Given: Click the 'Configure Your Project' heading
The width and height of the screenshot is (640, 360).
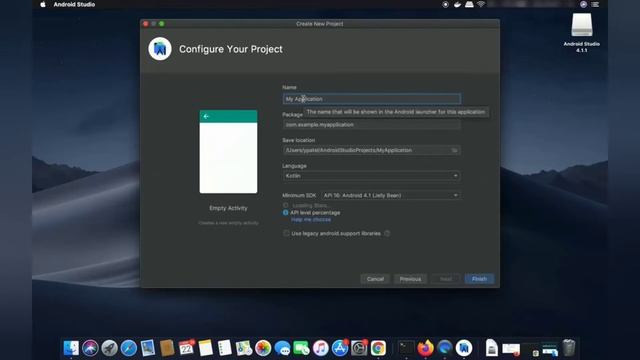Looking at the screenshot, I should click(231, 49).
